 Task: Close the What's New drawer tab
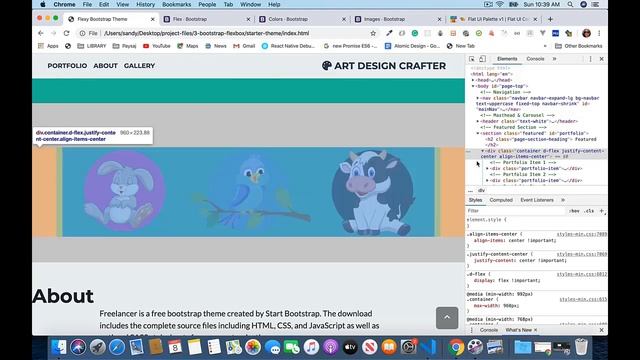[x=536, y=330]
